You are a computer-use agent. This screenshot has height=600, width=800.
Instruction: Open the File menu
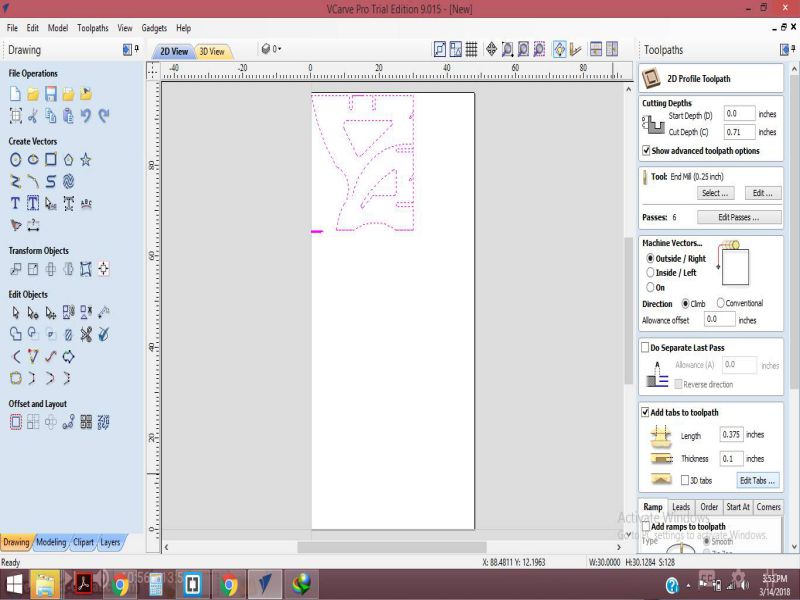(12, 28)
